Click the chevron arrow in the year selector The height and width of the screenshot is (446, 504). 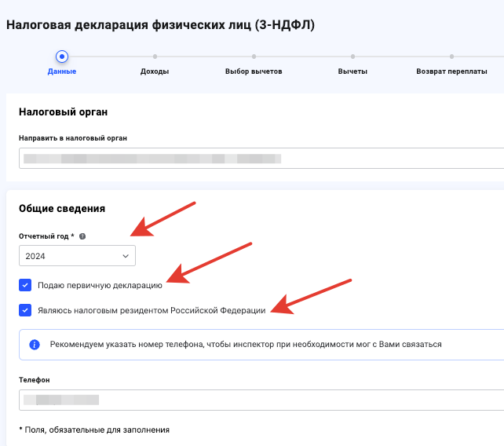(126, 256)
